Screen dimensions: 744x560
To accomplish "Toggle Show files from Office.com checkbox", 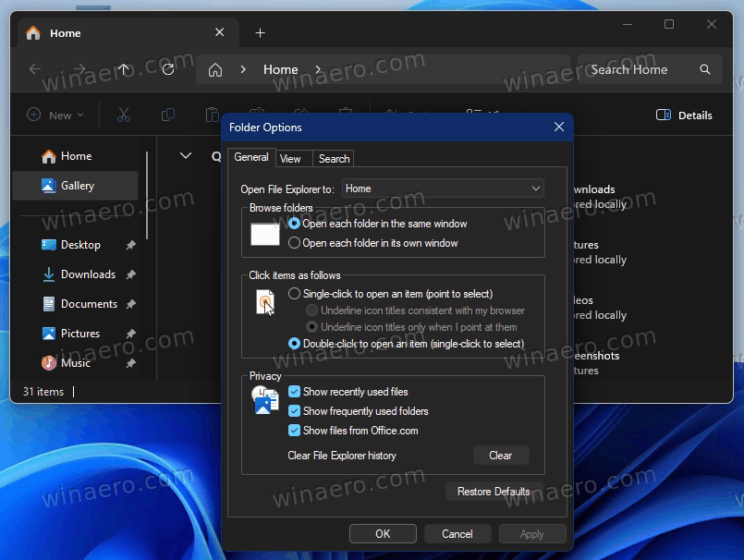I will [295, 431].
